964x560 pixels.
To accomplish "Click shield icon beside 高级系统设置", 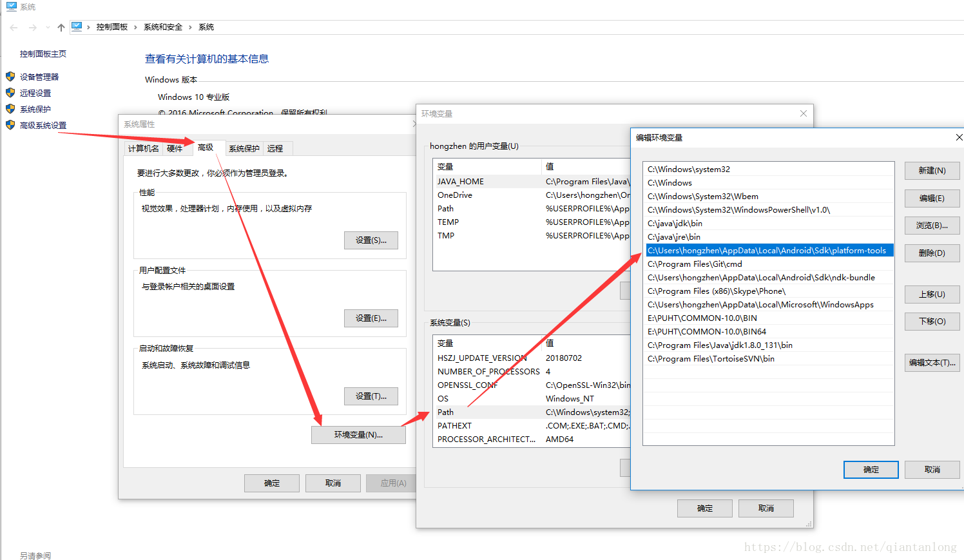I will click(x=10, y=125).
